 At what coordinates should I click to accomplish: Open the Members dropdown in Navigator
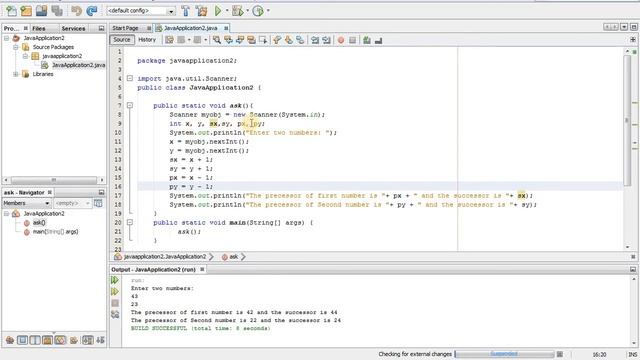pyautogui.click(x=27, y=203)
